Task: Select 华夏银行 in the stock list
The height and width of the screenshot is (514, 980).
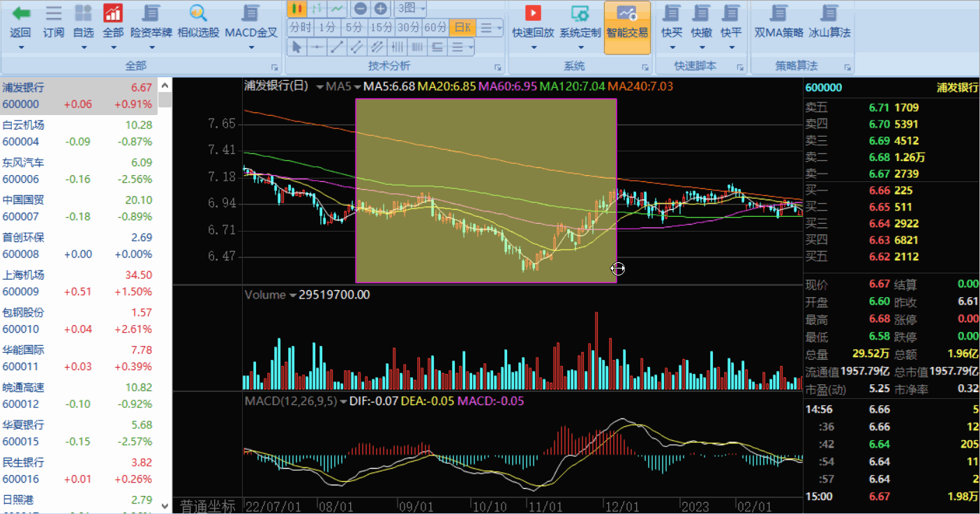Action: point(79,433)
